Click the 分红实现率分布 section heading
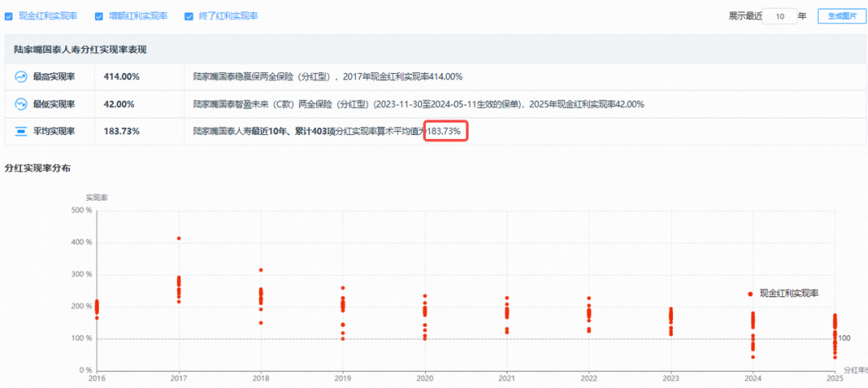868x388 pixels. (37, 168)
